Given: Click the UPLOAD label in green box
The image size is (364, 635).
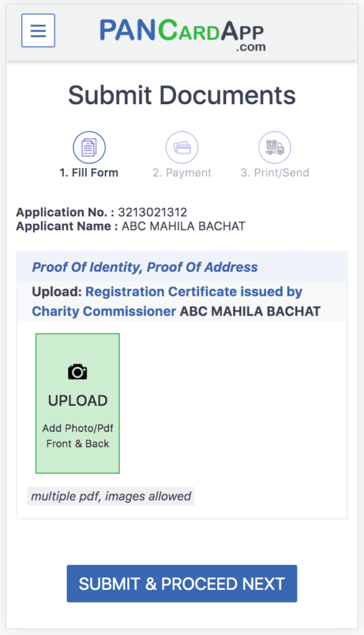Looking at the screenshot, I should click(78, 401).
